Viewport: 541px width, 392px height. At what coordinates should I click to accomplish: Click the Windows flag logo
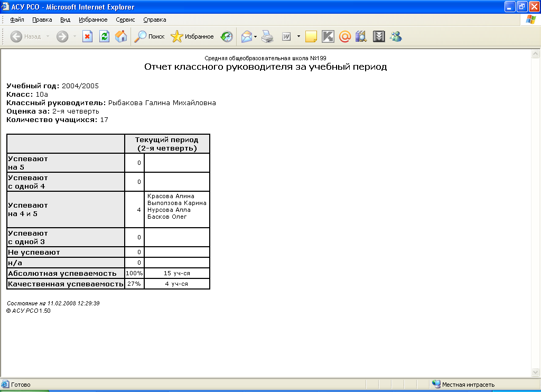tap(530, 20)
